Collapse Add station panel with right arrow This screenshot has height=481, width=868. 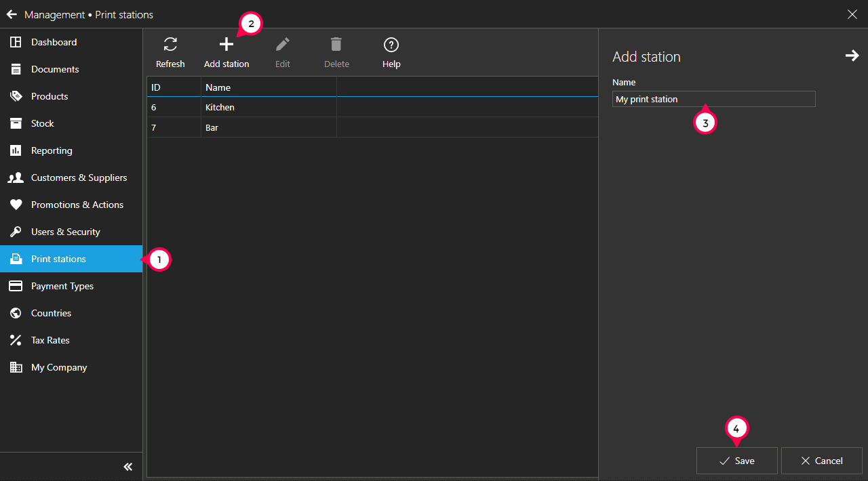point(852,56)
